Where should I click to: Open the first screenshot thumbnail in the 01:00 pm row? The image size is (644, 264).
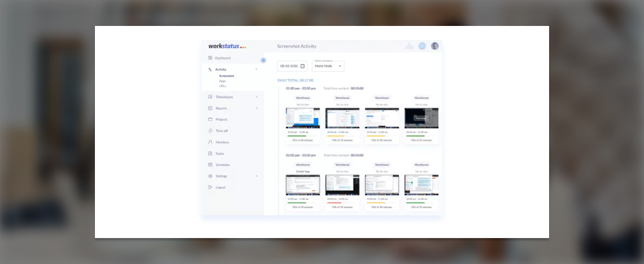[303, 118]
